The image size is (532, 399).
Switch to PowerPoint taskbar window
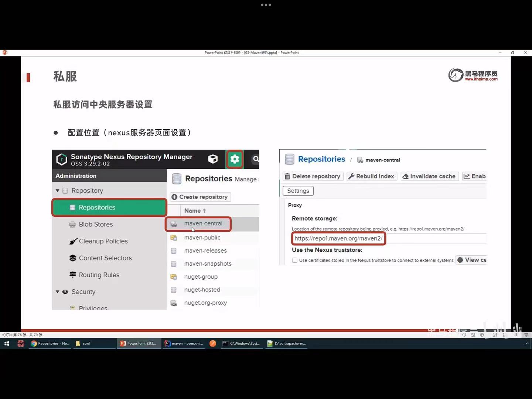coord(139,344)
